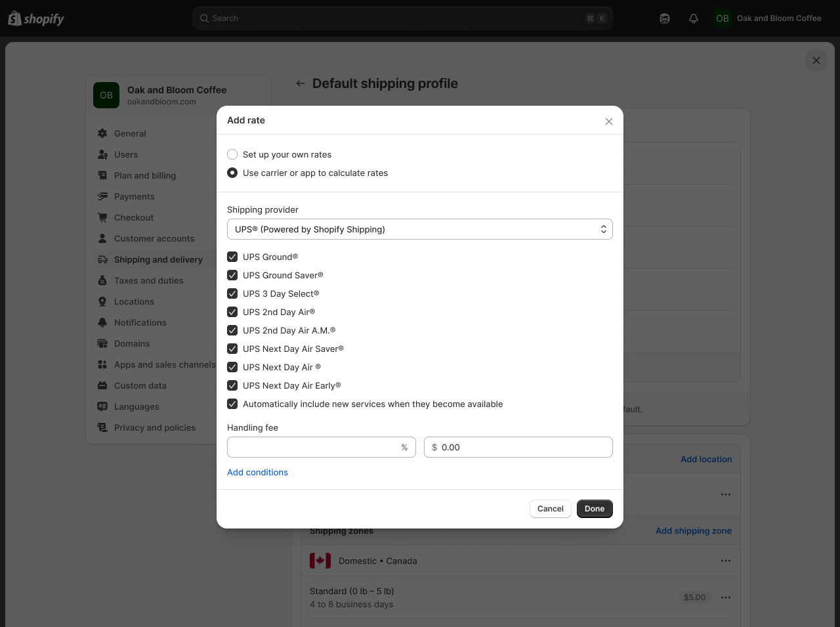Viewport: 840px width, 627px height.
Task: Click the Shopify logo
Action: click(36, 18)
